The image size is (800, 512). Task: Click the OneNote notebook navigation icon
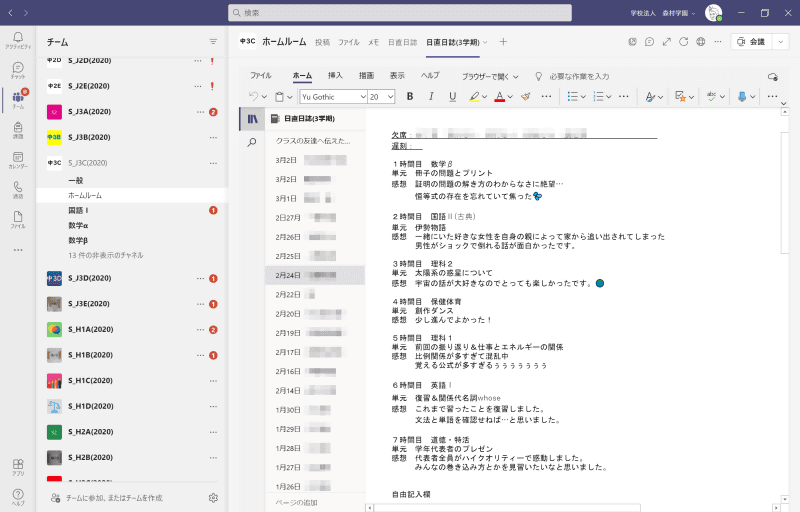pyautogui.click(x=253, y=119)
